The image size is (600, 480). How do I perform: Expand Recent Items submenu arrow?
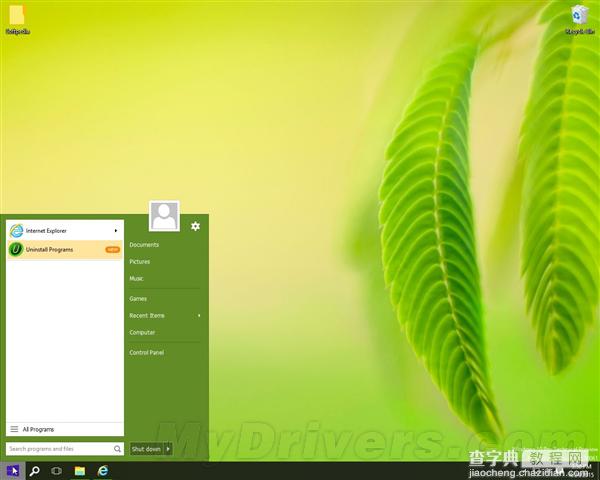point(199,315)
